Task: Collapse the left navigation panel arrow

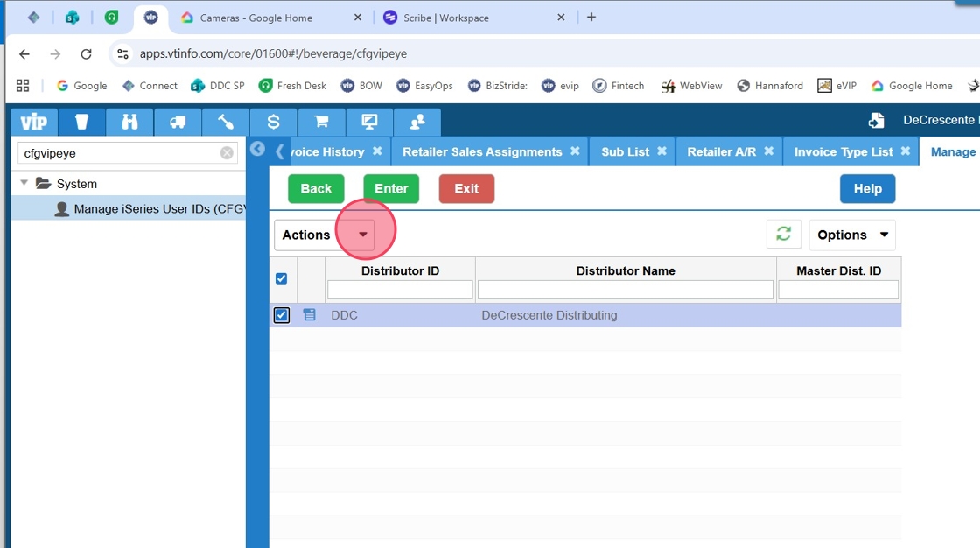Action: [257, 149]
